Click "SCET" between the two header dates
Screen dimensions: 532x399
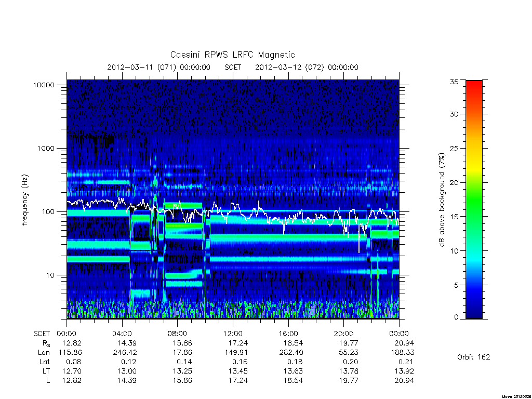(233, 67)
